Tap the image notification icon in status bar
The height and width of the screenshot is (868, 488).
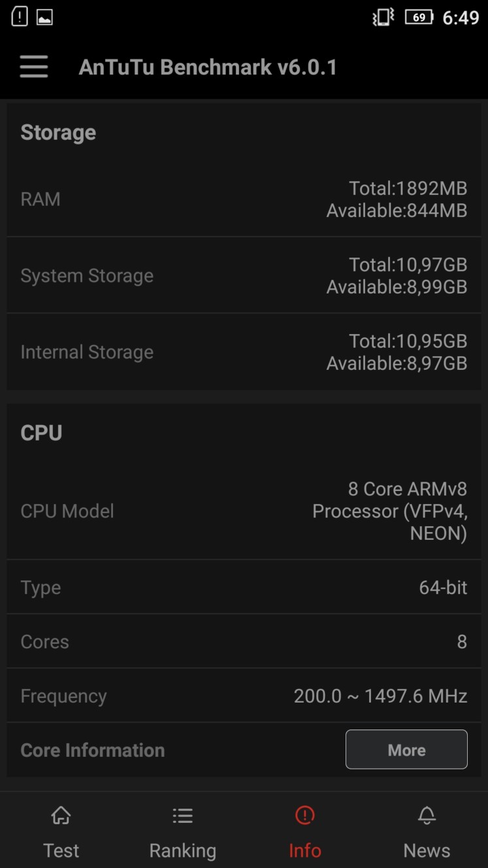click(x=44, y=18)
